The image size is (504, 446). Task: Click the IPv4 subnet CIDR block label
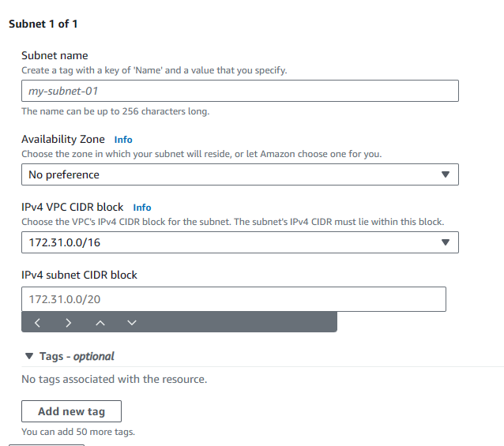tap(79, 275)
